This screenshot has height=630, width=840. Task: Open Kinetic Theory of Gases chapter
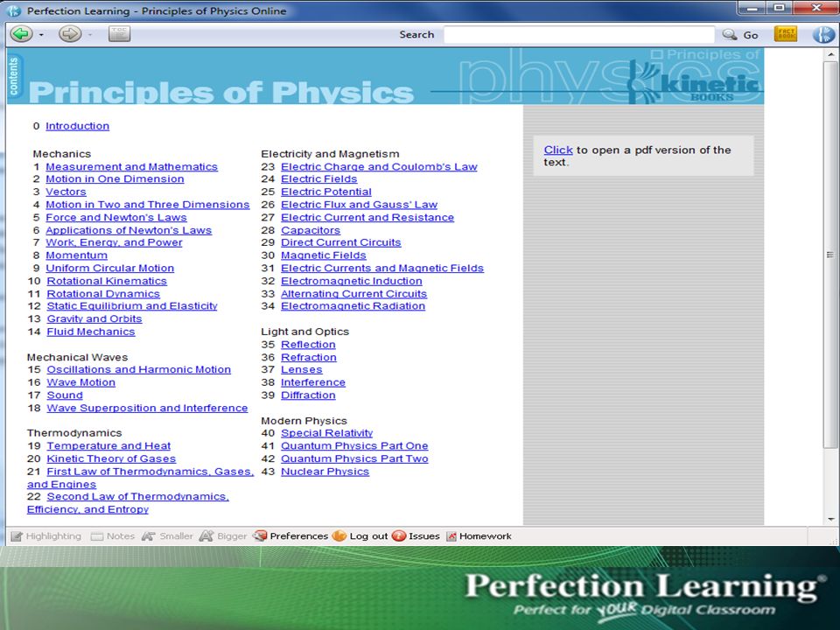pos(111,458)
